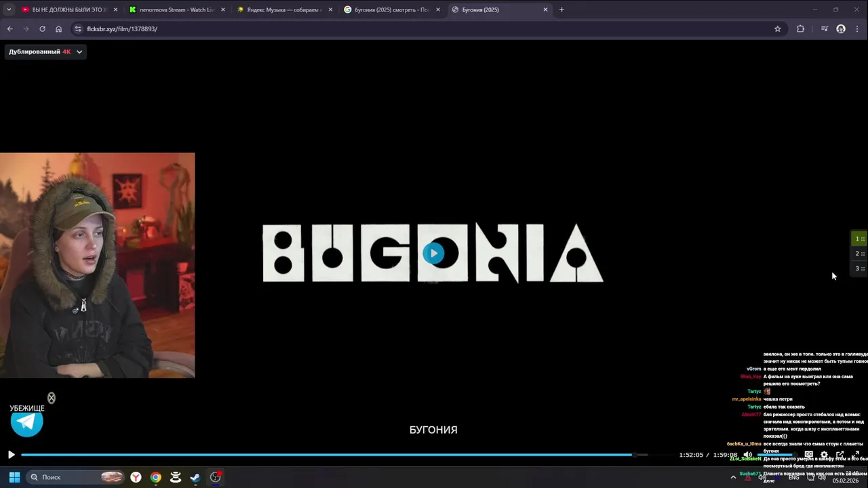Open OBS Studio from the taskbar

pyautogui.click(x=215, y=477)
